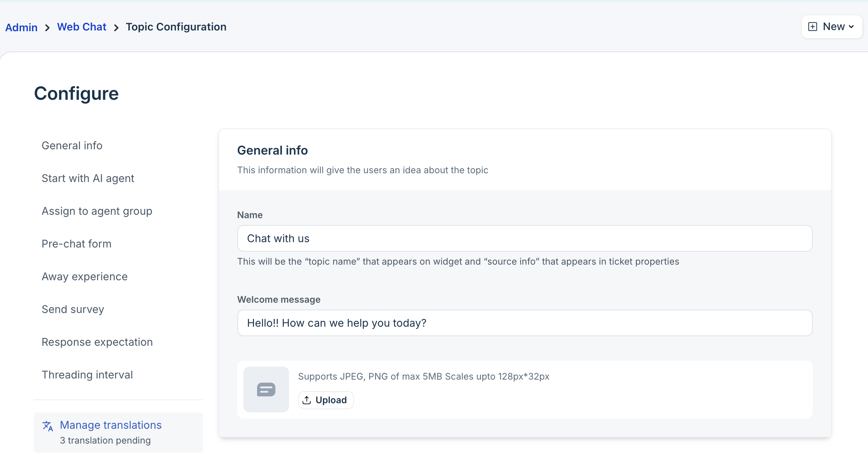
Task: Open Threading interval section
Action: pyautogui.click(x=87, y=375)
